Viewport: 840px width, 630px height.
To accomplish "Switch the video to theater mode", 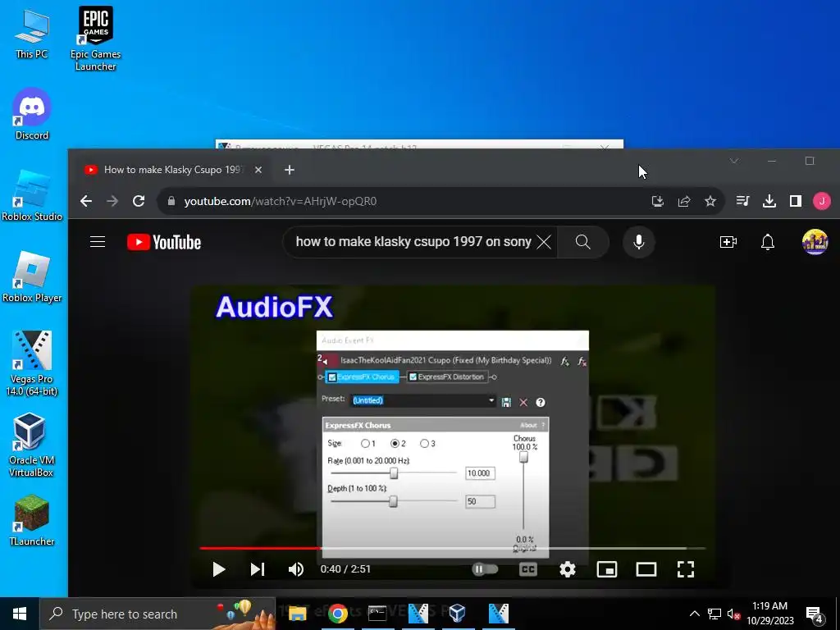I will [646, 569].
